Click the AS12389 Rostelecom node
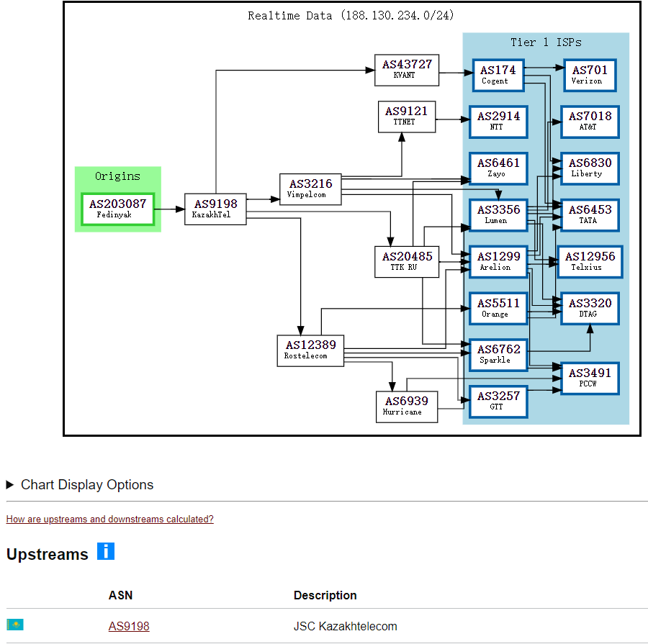The image size is (648, 644). (310, 350)
